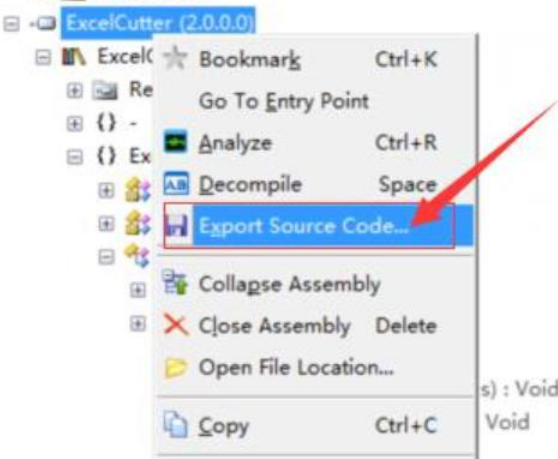
Task: Collapse the ExcelCutter (2.0.0.0) root node
Action: pyautogui.click(x=11, y=24)
